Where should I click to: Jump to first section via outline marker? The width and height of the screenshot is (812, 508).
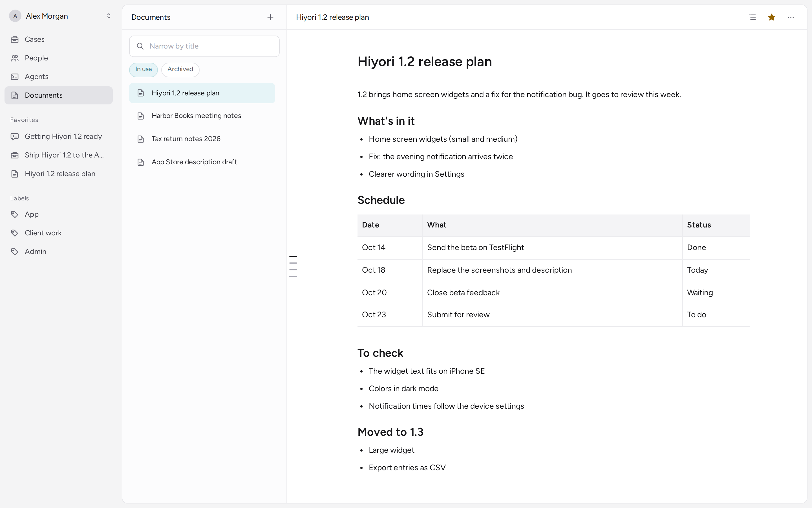pyautogui.click(x=293, y=256)
